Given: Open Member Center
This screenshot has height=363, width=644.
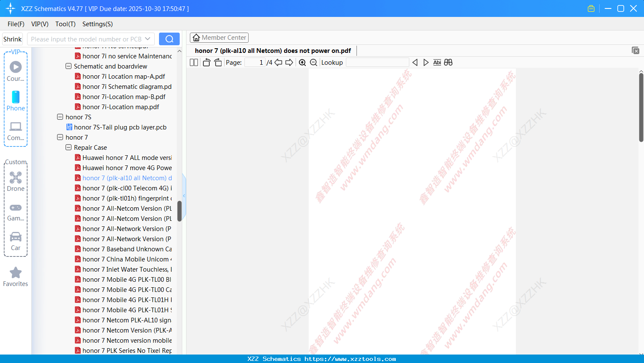Looking at the screenshot, I should point(219,38).
